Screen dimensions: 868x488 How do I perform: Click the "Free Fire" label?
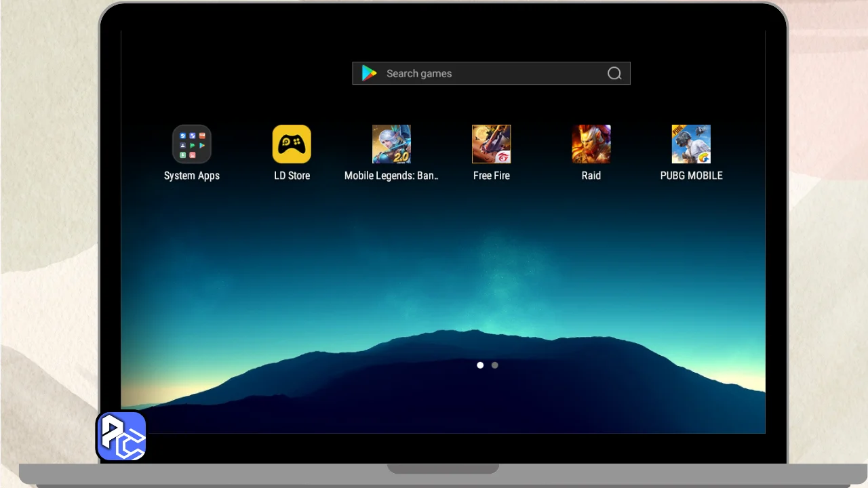[x=492, y=176]
